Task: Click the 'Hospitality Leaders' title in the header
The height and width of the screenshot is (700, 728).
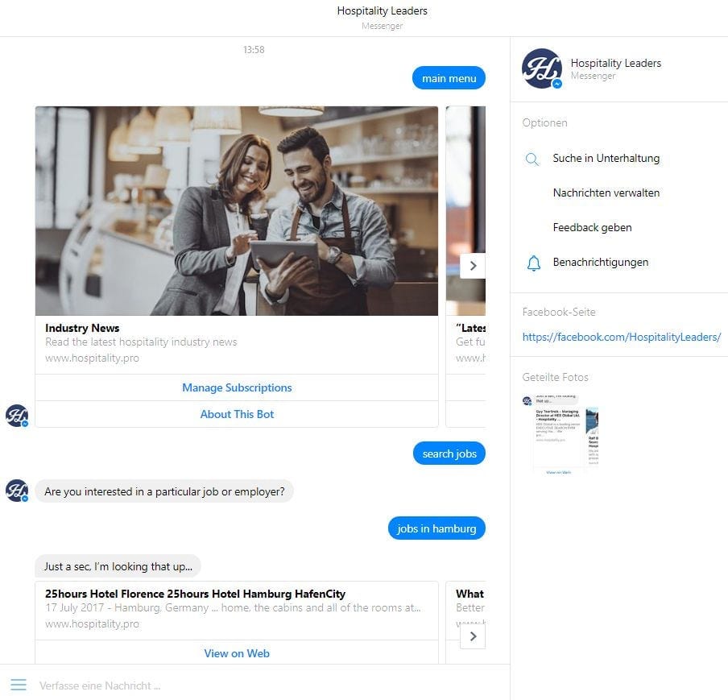Action: pyautogui.click(x=382, y=10)
